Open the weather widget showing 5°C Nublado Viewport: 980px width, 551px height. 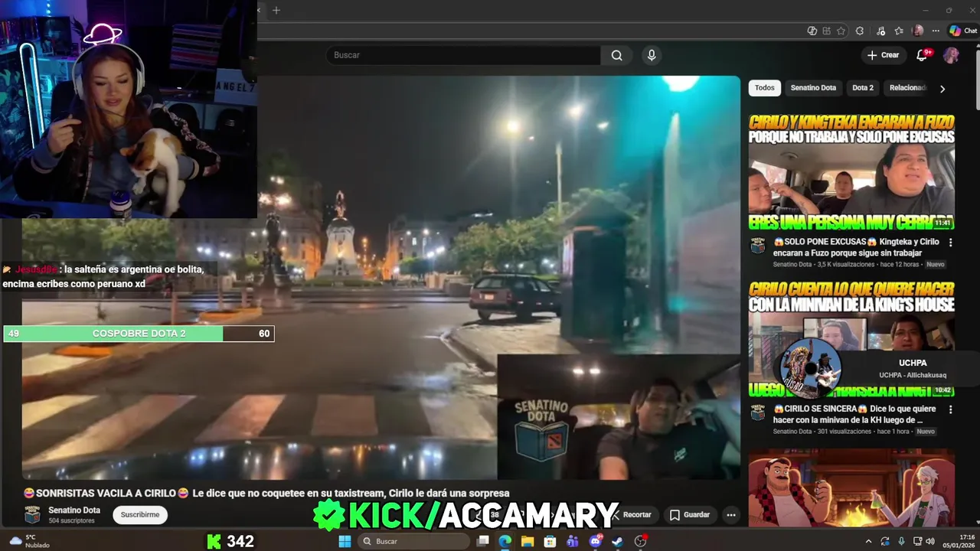point(29,541)
